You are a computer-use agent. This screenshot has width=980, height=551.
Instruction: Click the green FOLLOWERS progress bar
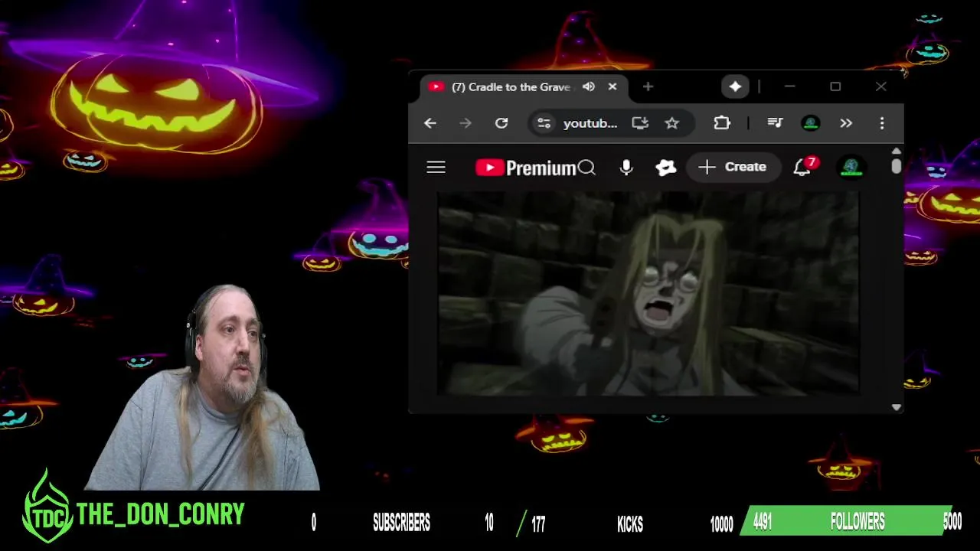[x=848, y=522]
